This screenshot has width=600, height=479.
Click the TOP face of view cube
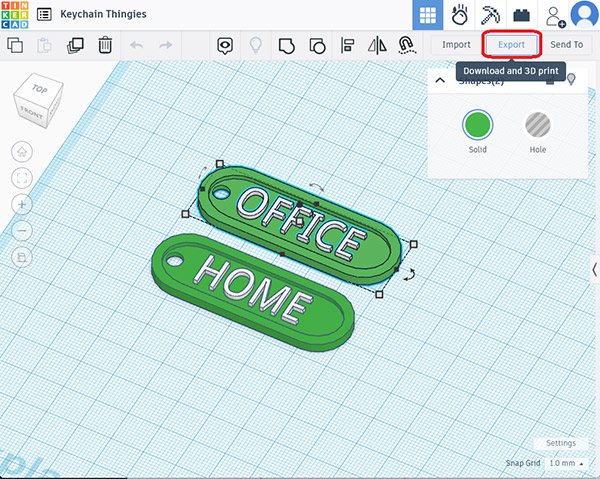[39, 89]
